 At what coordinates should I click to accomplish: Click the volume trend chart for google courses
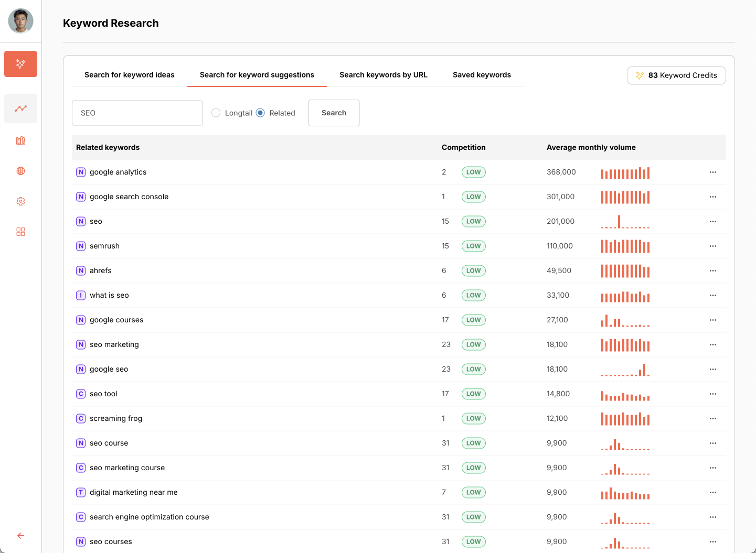tap(625, 320)
